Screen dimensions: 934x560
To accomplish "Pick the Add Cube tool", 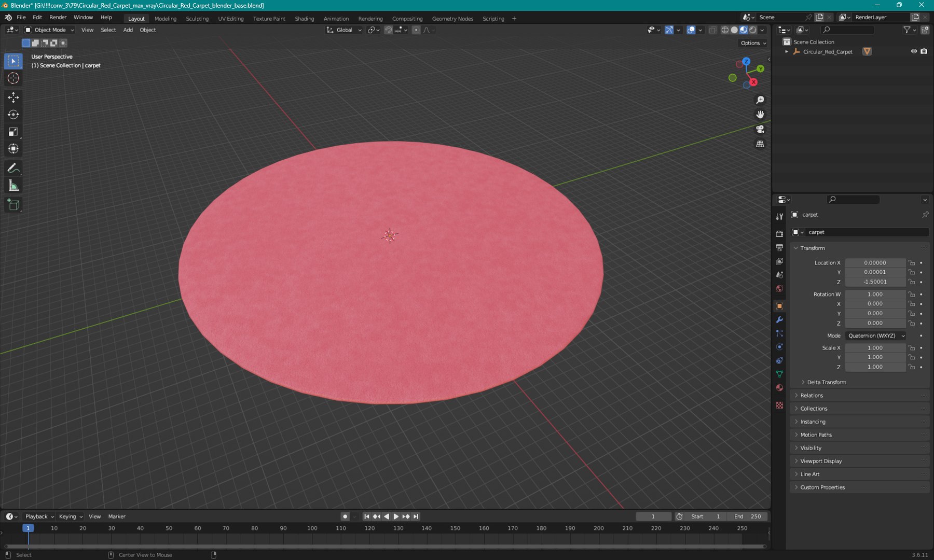I will 13,205.
